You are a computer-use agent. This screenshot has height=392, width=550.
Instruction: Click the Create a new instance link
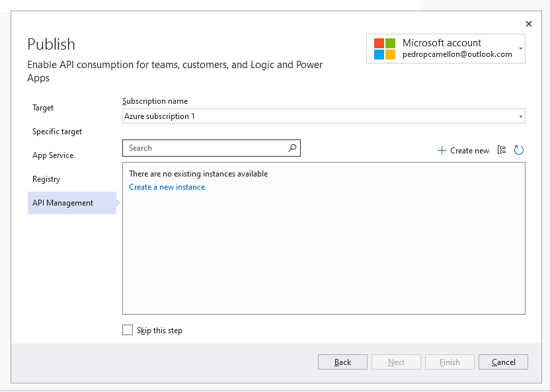tap(167, 187)
